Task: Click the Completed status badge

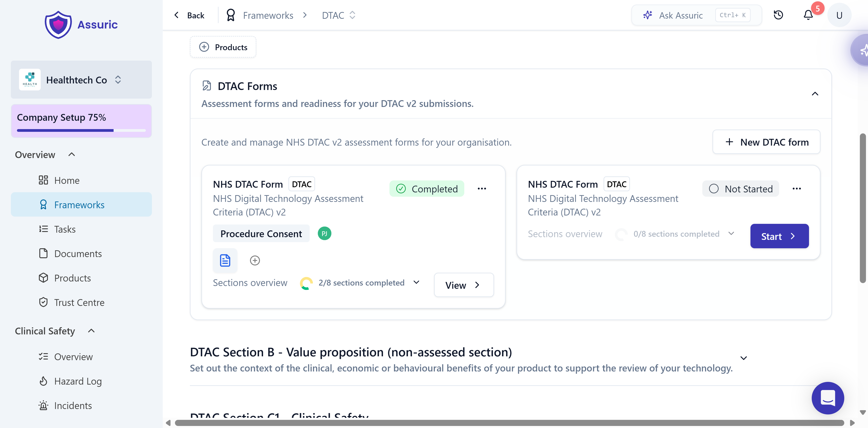Action: click(427, 189)
